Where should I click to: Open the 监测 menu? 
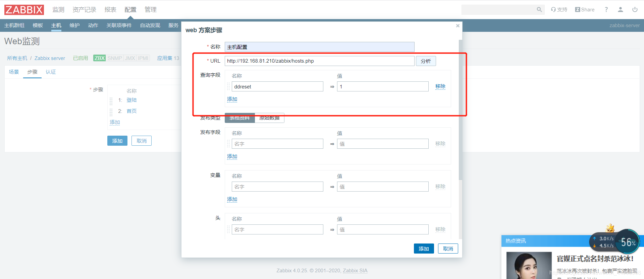pos(58,10)
